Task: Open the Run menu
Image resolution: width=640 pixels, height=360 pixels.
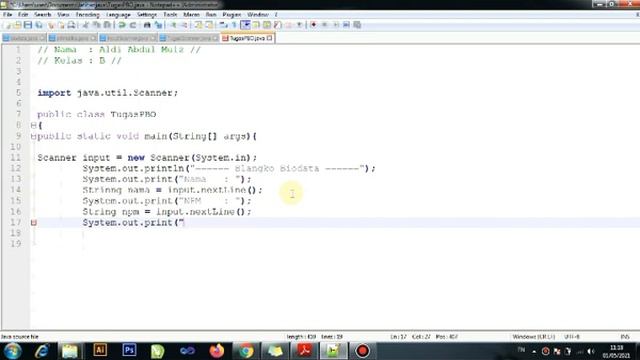Action: (x=211, y=15)
